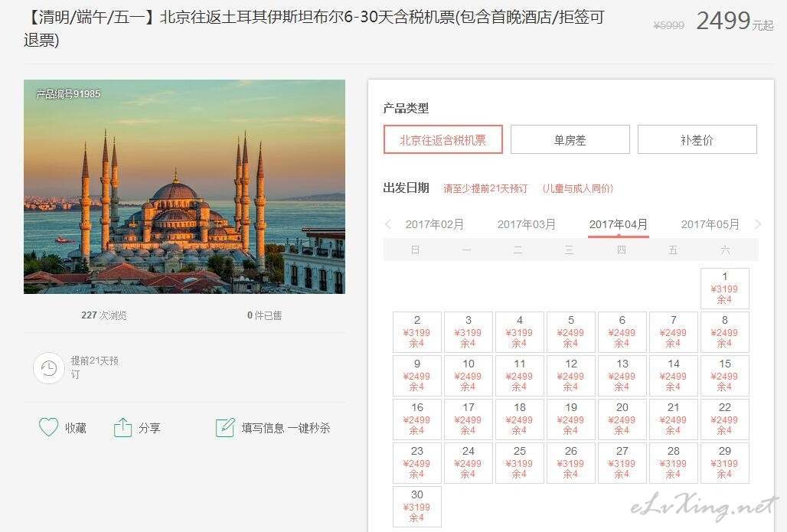Choose April 26 departure date
Image resolution: width=787 pixels, height=532 pixels.
tap(570, 463)
